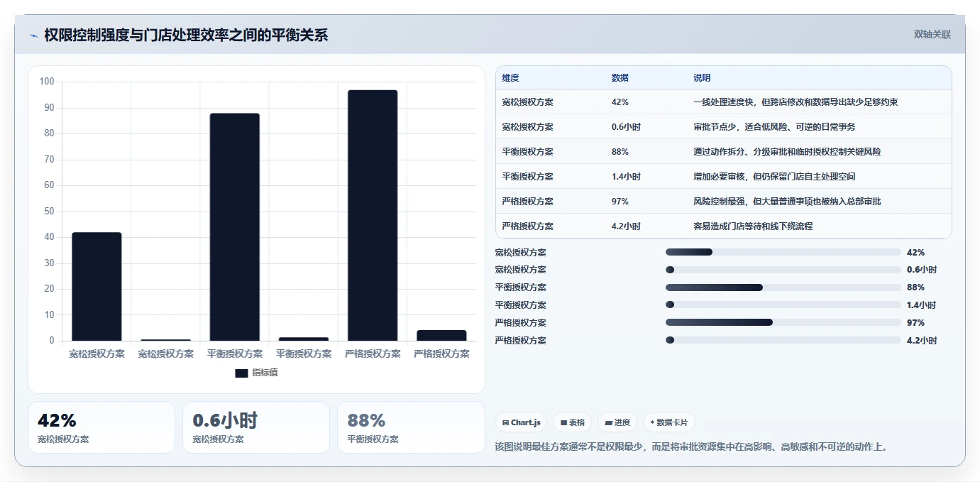Click the title 权限控制强度与门店处理效率之间的平衡关系
980x482 pixels.
tap(186, 35)
